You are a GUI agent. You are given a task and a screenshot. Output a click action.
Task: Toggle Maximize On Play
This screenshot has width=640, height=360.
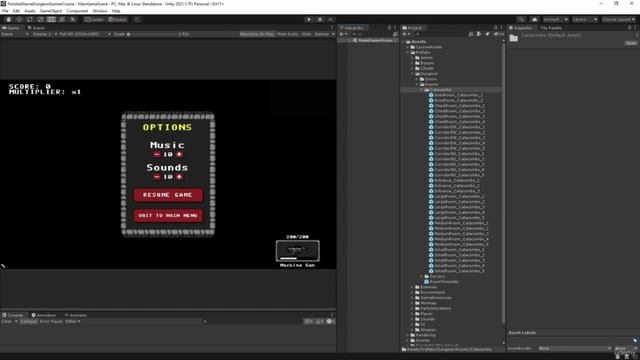pyautogui.click(x=257, y=34)
